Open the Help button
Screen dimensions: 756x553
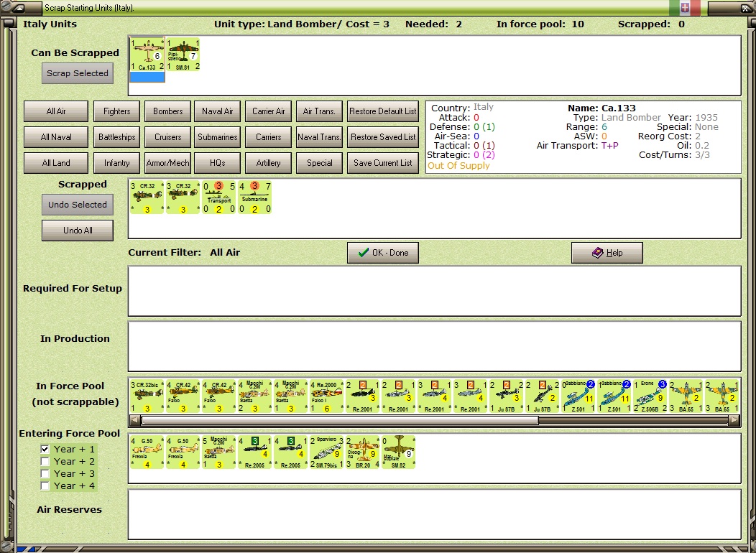pos(607,253)
